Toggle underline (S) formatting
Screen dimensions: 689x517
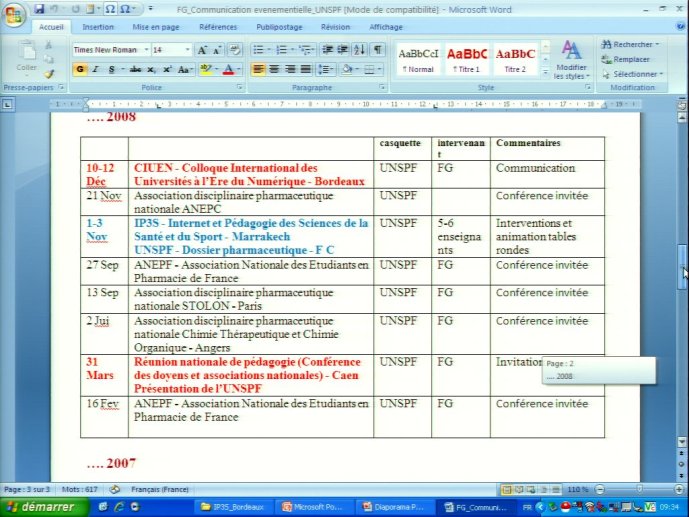click(112, 69)
